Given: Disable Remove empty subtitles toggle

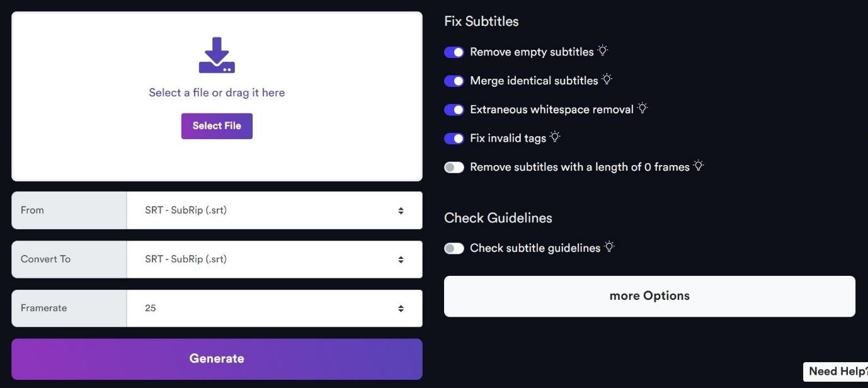Looking at the screenshot, I should click(454, 52).
